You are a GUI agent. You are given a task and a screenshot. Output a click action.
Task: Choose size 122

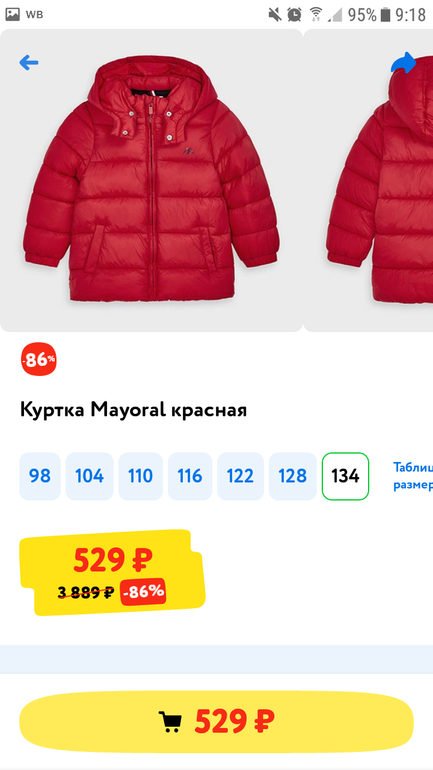240,476
